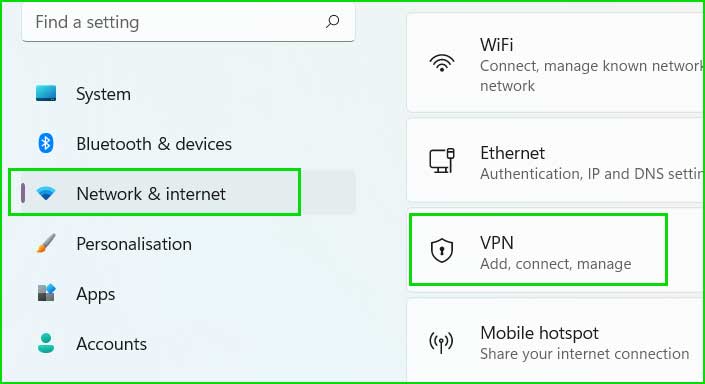Focus the Find a setting search box

point(188,22)
